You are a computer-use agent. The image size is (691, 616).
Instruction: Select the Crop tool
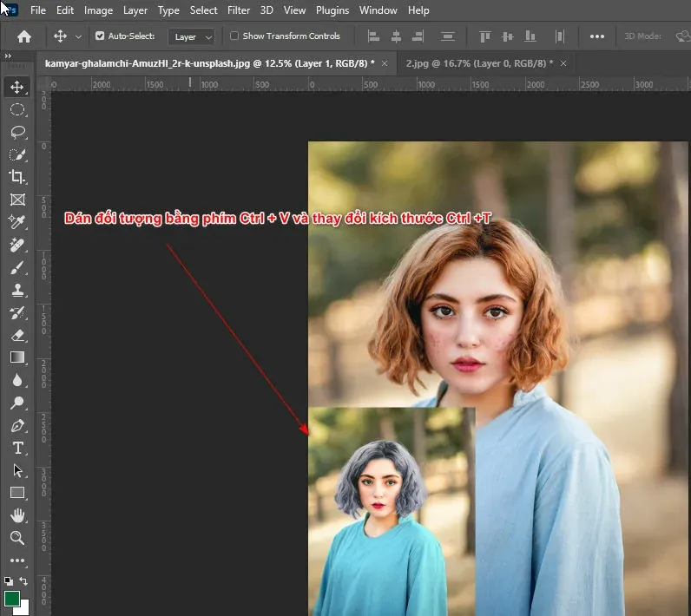click(17, 177)
